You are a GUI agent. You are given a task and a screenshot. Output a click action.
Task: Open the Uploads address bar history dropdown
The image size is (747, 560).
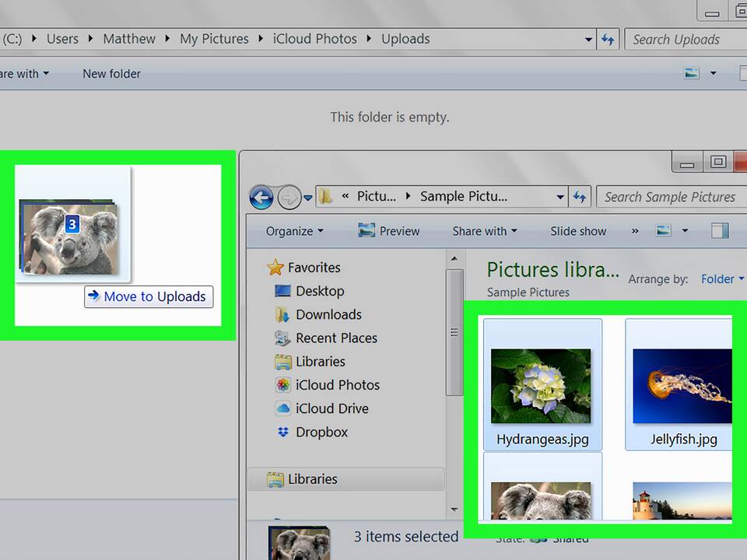[589, 40]
